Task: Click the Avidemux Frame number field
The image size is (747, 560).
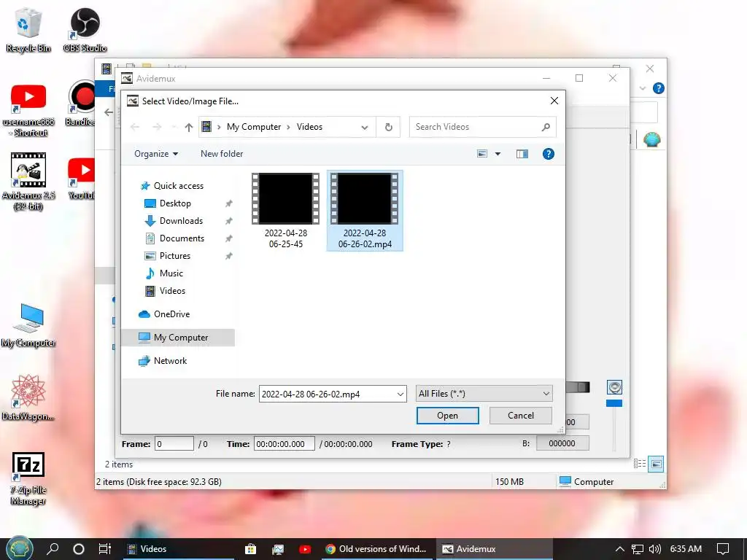Action: click(x=174, y=444)
